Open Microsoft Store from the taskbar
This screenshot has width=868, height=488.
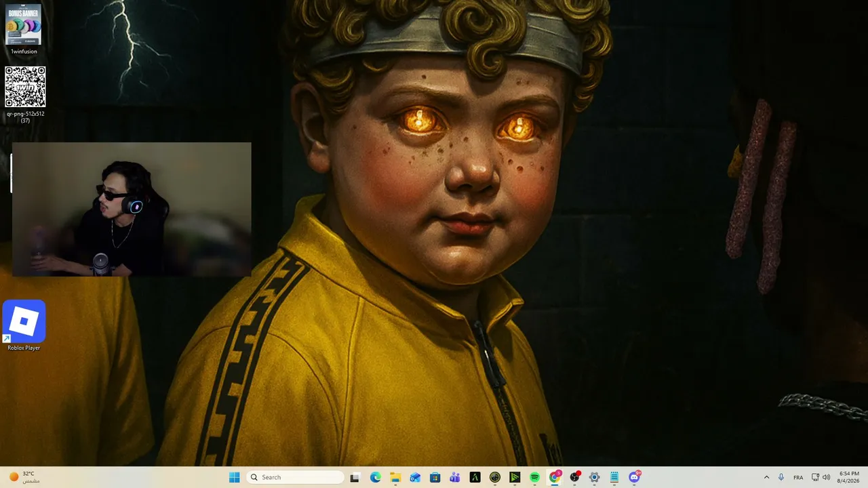pyautogui.click(x=435, y=477)
